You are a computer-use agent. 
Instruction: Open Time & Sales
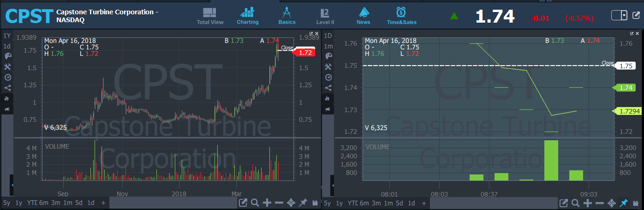pyautogui.click(x=402, y=16)
